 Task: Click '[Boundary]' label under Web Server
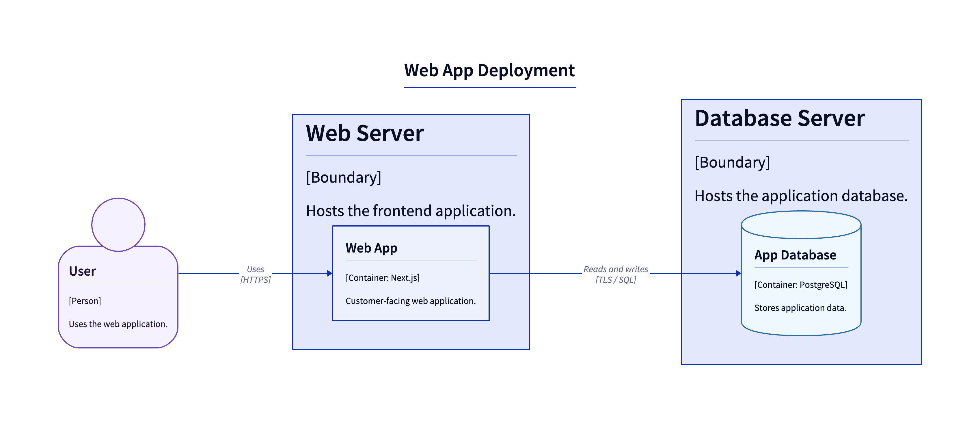point(344,177)
